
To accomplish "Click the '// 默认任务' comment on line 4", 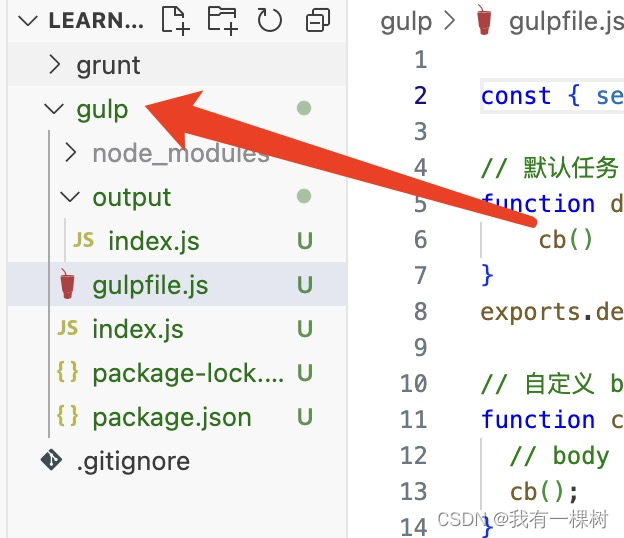I will tap(550, 168).
